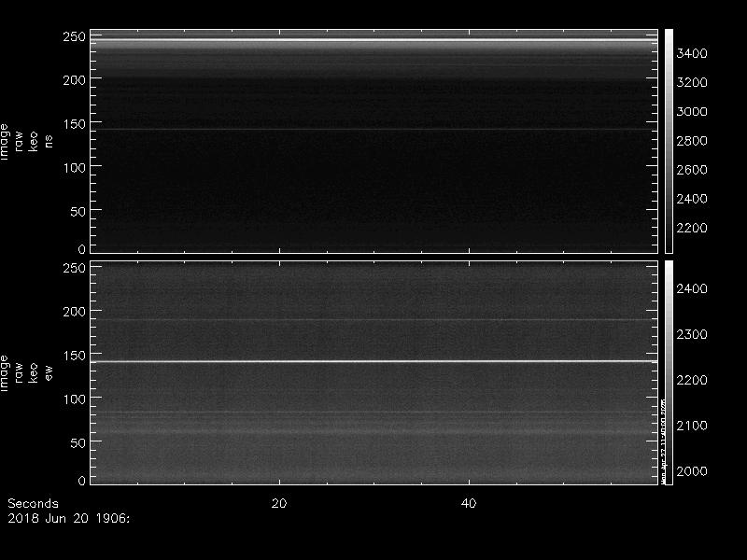The width and height of the screenshot is (747, 560).
Task: Click the 'Seconds' axis unit label
Action: point(34,503)
